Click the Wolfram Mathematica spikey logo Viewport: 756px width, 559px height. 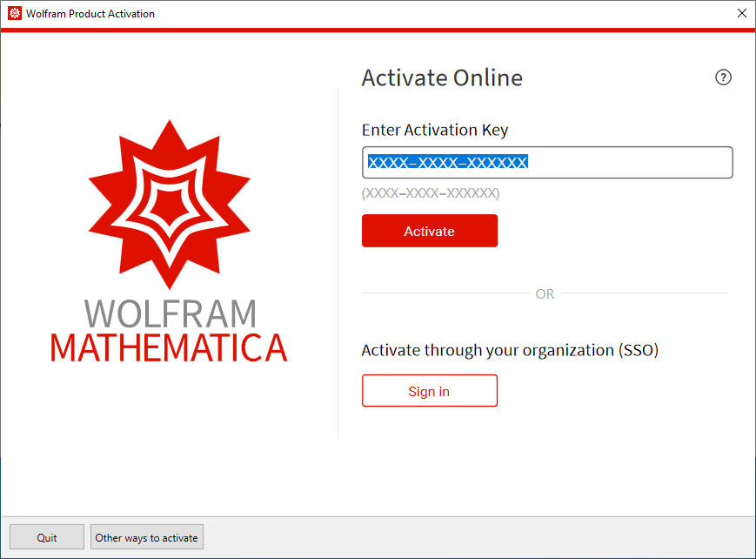click(170, 205)
